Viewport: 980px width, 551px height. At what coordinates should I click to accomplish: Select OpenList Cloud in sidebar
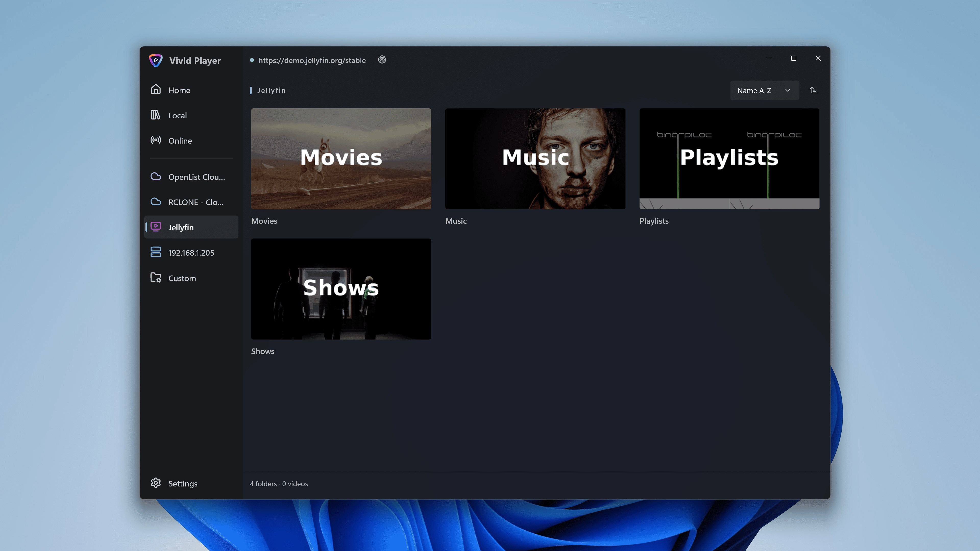coord(191,177)
